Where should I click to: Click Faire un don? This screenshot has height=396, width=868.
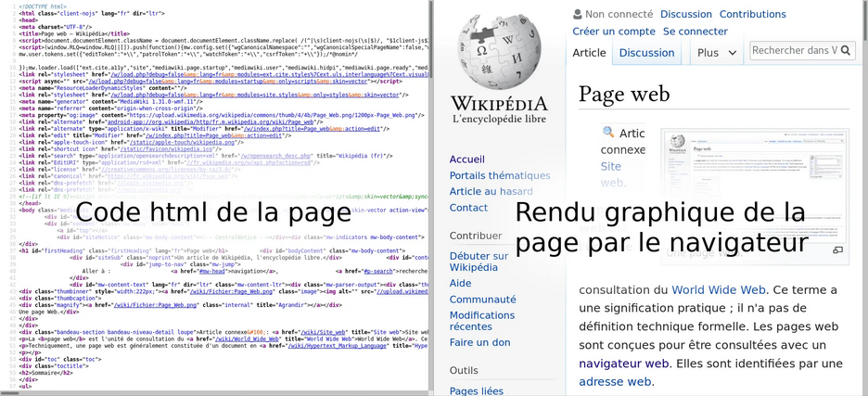[x=480, y=342]
